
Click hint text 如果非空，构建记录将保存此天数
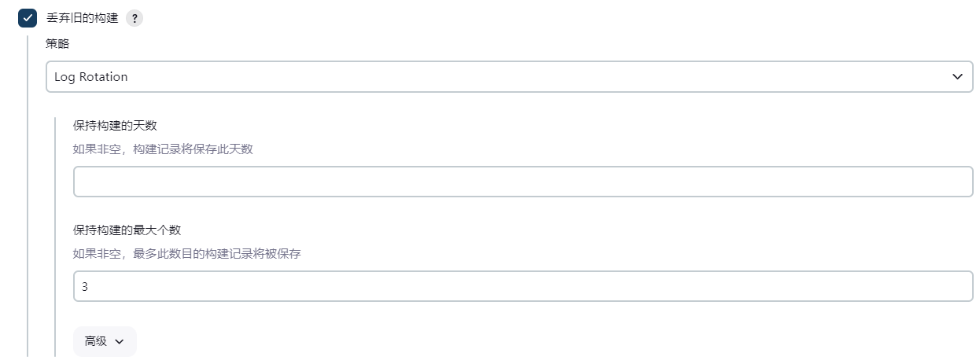(163, 149)
